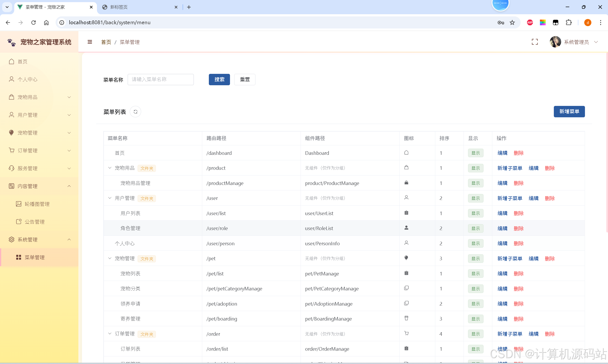The height and width of the screenshot is (364, 608).
Task: Open AdBlock Plus extension icon
Action: (530, 23)
